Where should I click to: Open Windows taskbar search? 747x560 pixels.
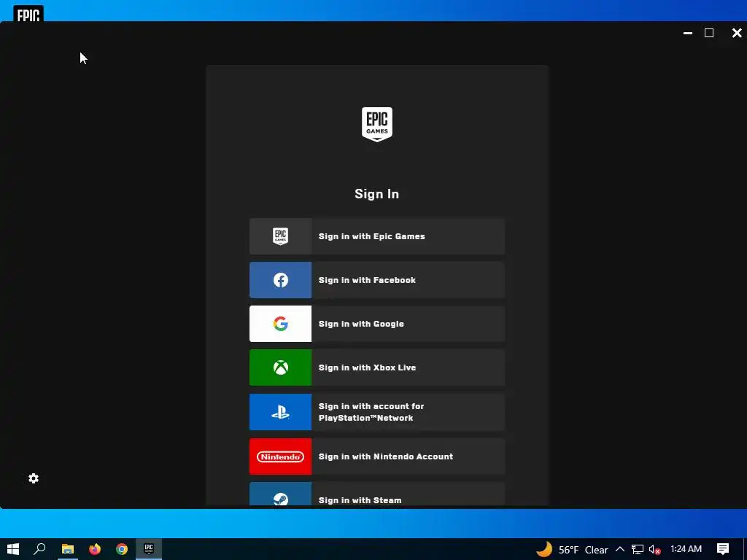[x=39, y=549]
